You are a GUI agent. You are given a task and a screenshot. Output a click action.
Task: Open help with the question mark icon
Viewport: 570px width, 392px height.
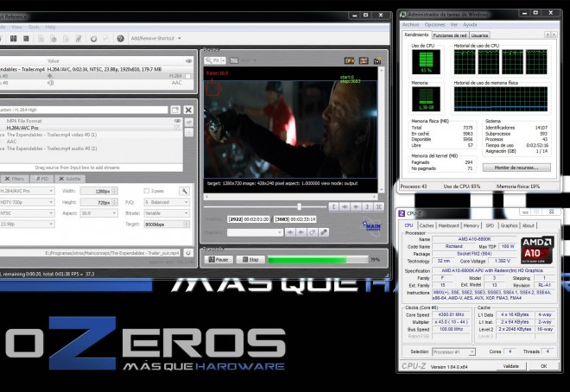[x=120, y=38]
